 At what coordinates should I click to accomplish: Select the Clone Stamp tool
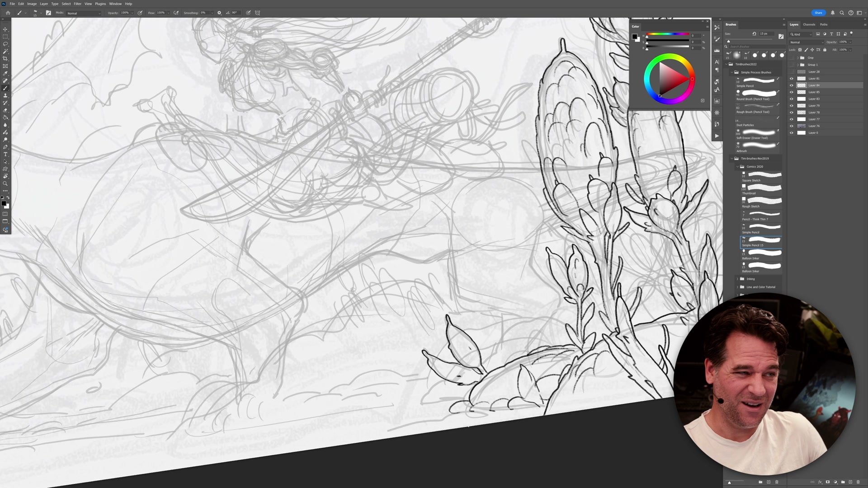pos(5,96)
